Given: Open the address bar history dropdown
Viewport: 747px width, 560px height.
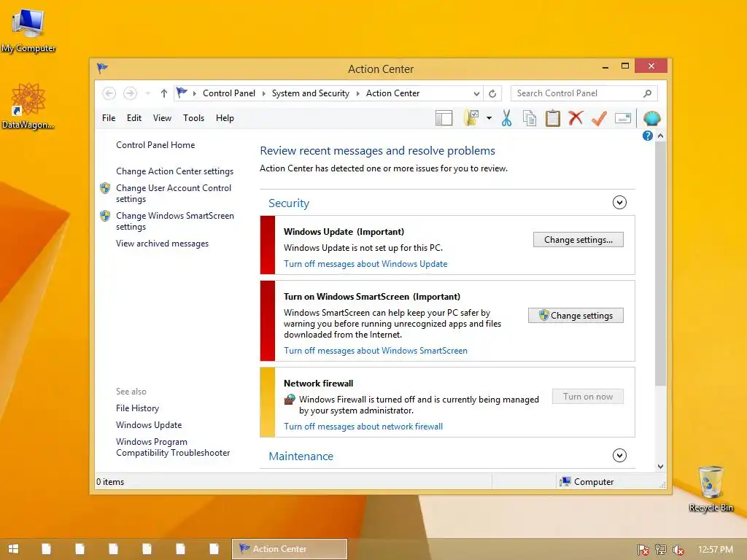Looking at the screenshot, I should tap(476, 93).
